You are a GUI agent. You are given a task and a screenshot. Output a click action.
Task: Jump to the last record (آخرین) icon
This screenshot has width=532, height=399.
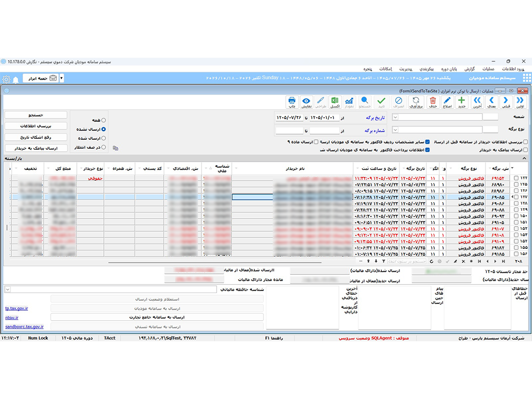coord(477,102)
